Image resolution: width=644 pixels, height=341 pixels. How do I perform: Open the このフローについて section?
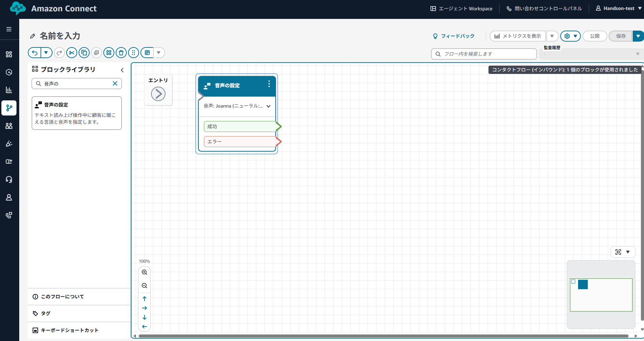[79, 297]
